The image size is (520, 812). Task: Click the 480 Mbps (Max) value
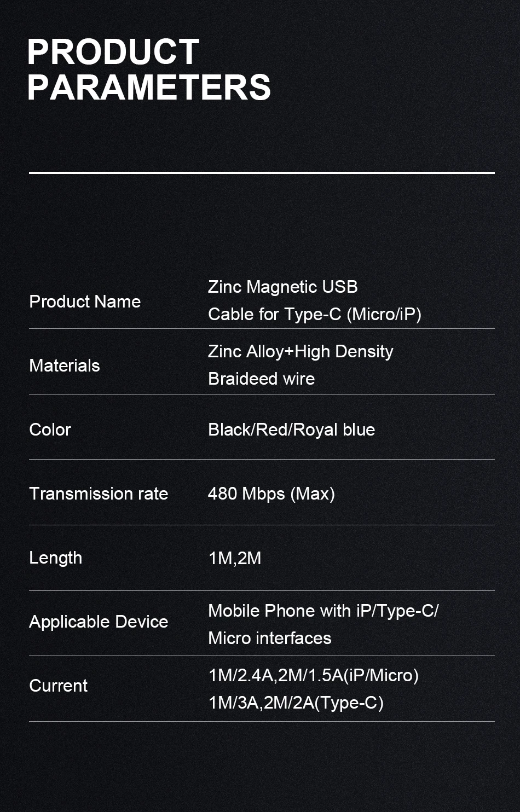(271, 494)
